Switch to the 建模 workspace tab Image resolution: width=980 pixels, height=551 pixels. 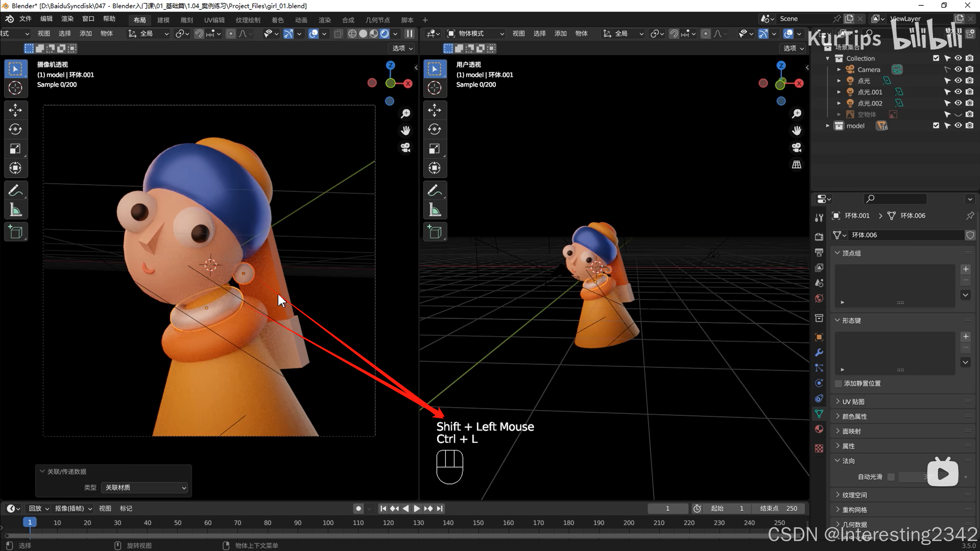click(x=163, y=20)
